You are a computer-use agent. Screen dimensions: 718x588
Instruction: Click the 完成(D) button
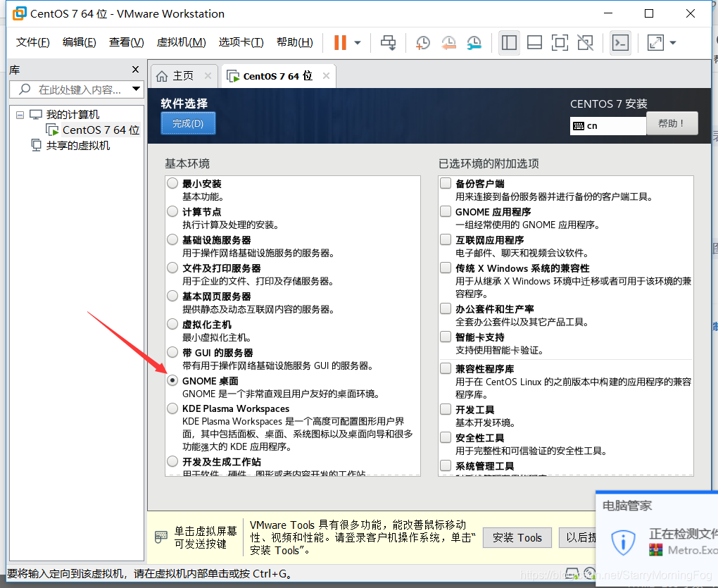pyautogui.click(x=188, y=123)
